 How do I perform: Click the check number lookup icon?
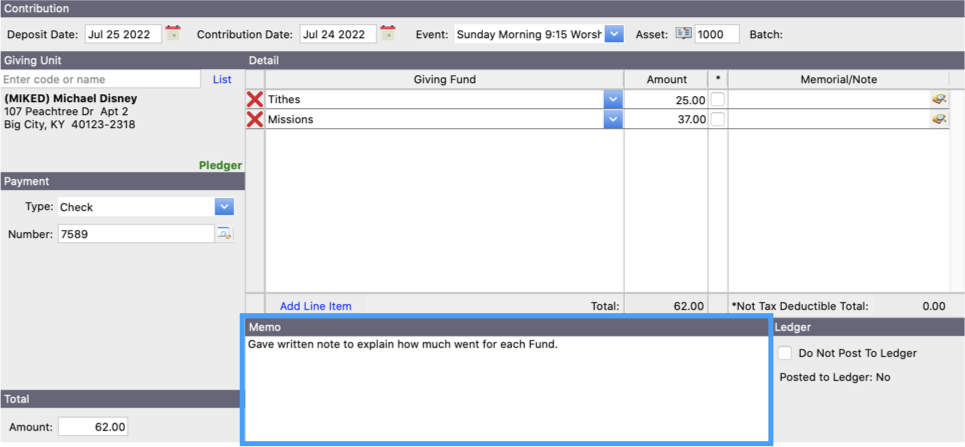coord(224,234)
